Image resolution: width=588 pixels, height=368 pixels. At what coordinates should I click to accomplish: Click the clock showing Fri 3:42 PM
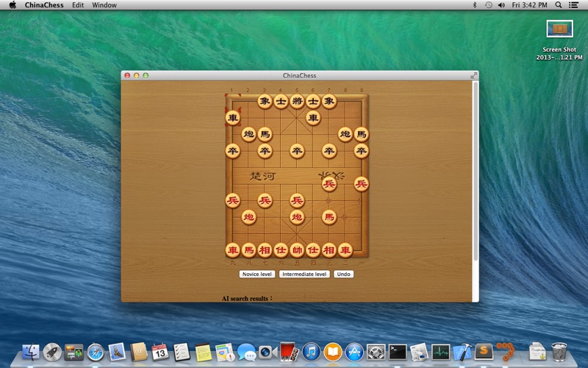click(529, 5)
